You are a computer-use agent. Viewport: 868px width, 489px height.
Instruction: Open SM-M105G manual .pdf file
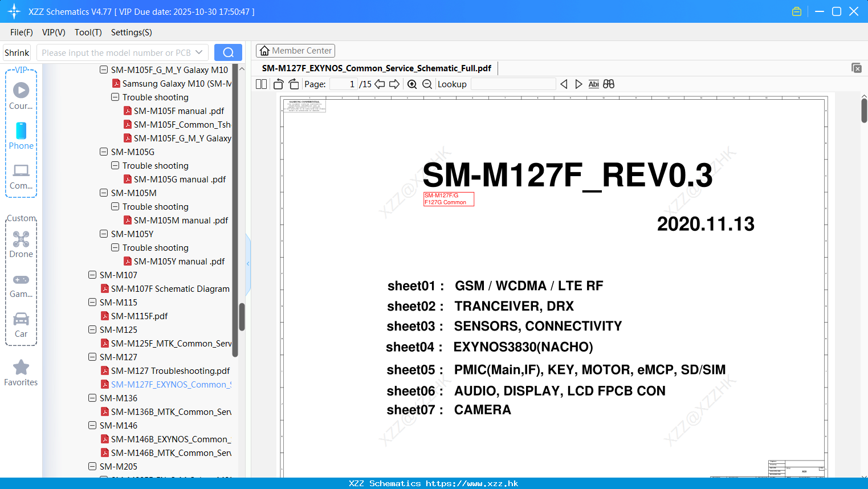[180, 180]
